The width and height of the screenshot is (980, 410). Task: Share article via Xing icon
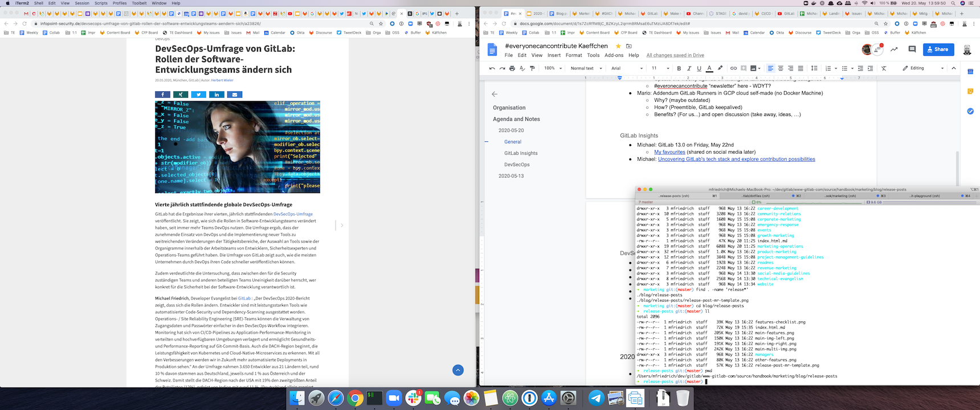click(x=180, y=95)
